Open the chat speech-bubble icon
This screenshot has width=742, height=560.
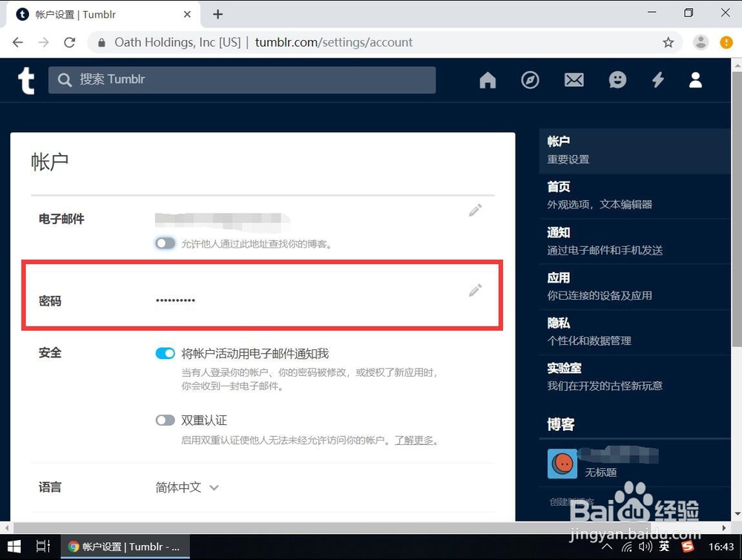click(x=617, y=79)
